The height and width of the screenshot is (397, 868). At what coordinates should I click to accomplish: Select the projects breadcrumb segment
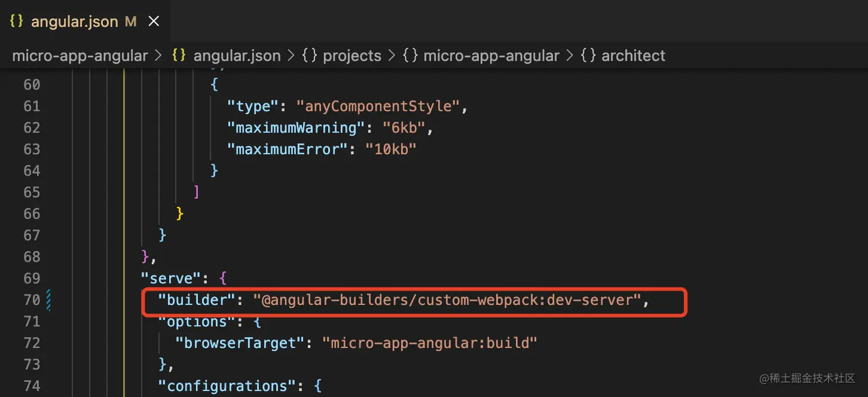tap(352, 56)
